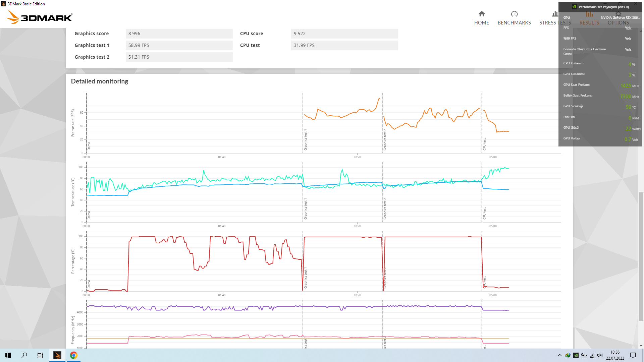Click Graphics test 1 marker on frame rate chart
The width and height of the screenshot is (644, 362).
(305, 140)
